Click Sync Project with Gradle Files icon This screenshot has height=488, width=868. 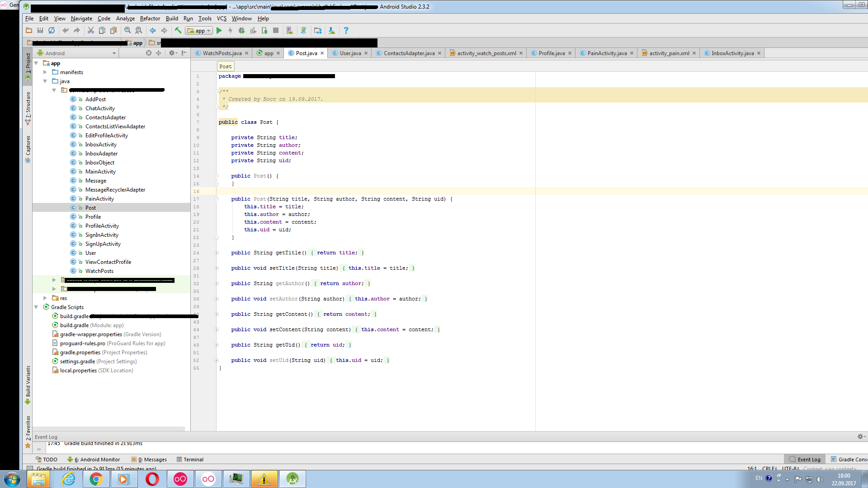(304, 30)
